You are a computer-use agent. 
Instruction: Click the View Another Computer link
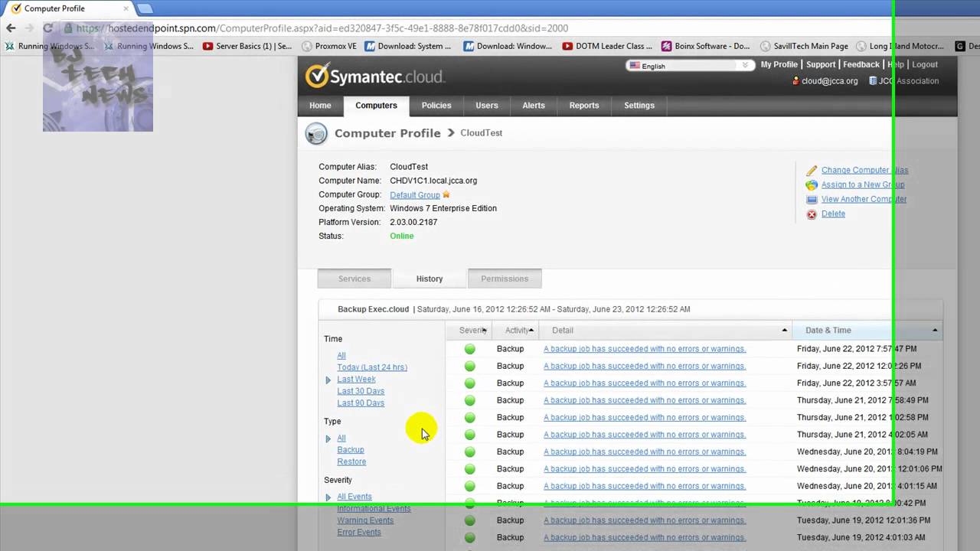pyautogui.click(x=864, y=200)
